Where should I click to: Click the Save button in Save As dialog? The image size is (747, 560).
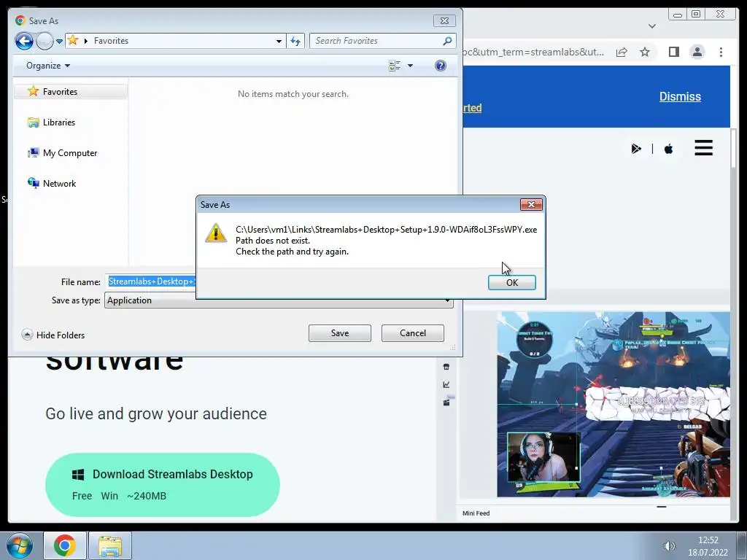click(x=340, y=332)
